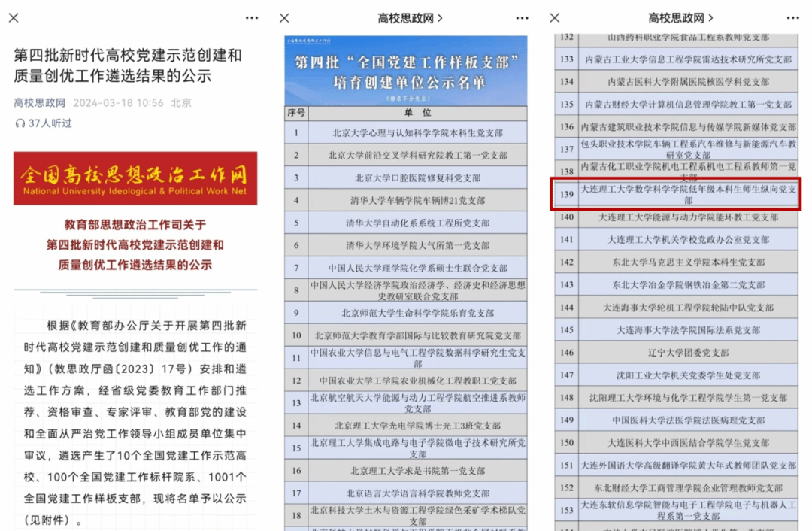Screen dimensions: 812x531
Task: Tap the red 全国高校思想政治工作网 banner image
Action: [x=135, y=178]
